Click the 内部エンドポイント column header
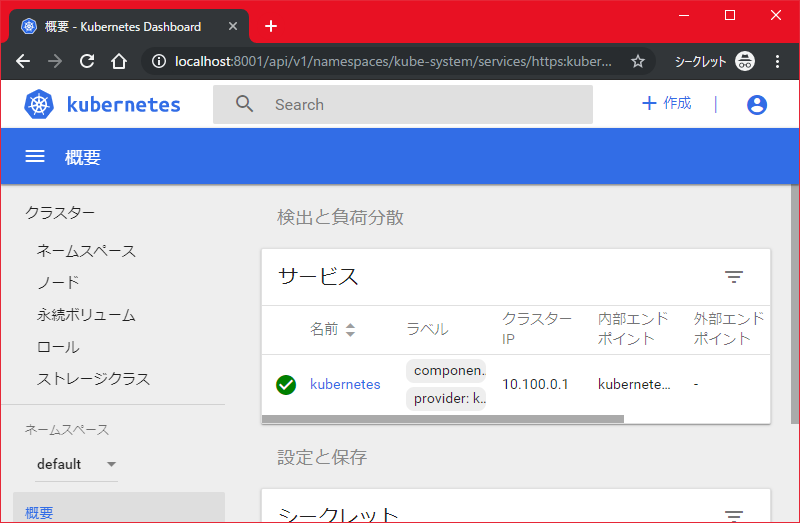 coord(633,329)
